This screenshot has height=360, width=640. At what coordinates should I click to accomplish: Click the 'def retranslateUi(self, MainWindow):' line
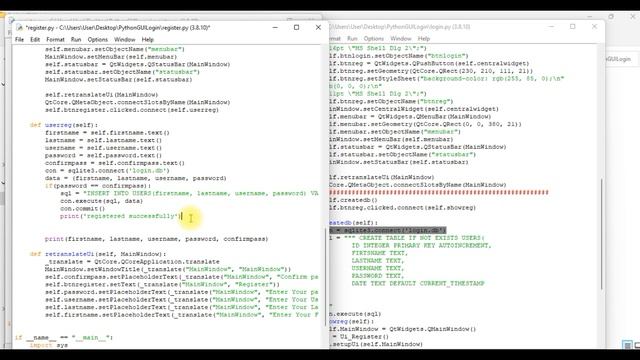(x=98, y=254)
